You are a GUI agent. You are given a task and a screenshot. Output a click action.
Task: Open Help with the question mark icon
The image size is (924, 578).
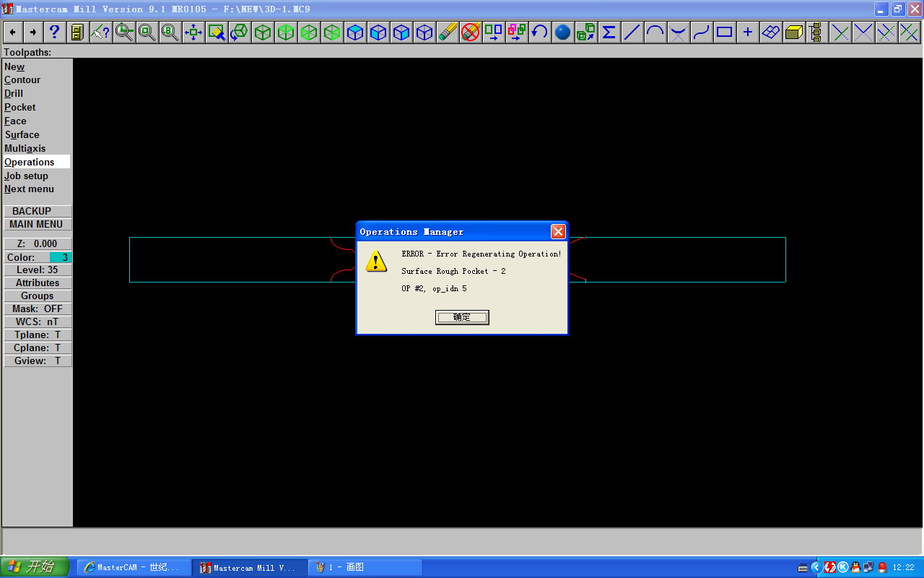click(54, 32)
